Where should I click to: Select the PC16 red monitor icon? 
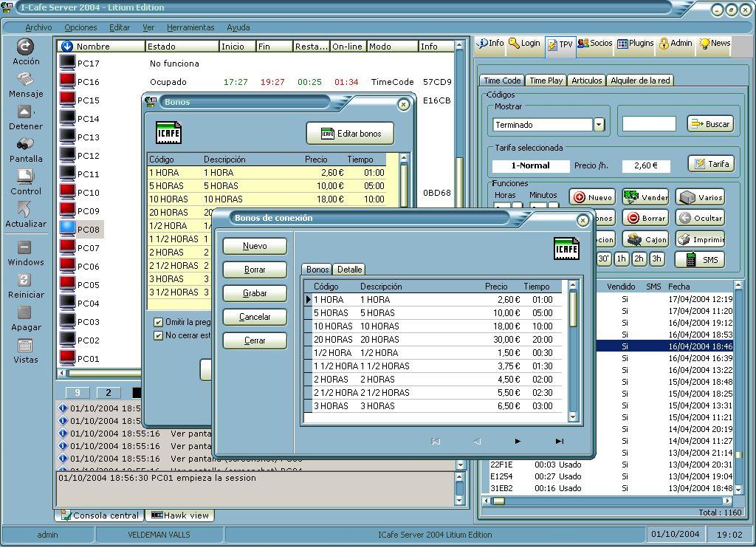coord(67,81)
